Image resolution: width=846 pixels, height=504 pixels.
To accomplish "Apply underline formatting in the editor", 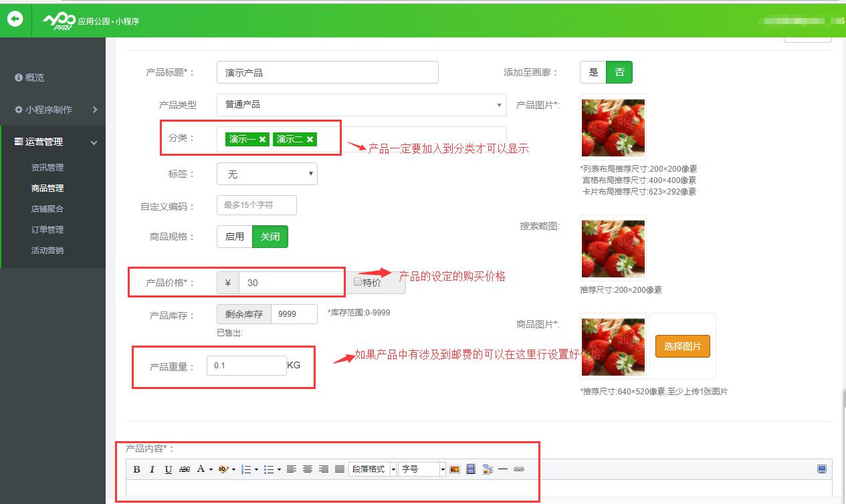I will point(169,469).
